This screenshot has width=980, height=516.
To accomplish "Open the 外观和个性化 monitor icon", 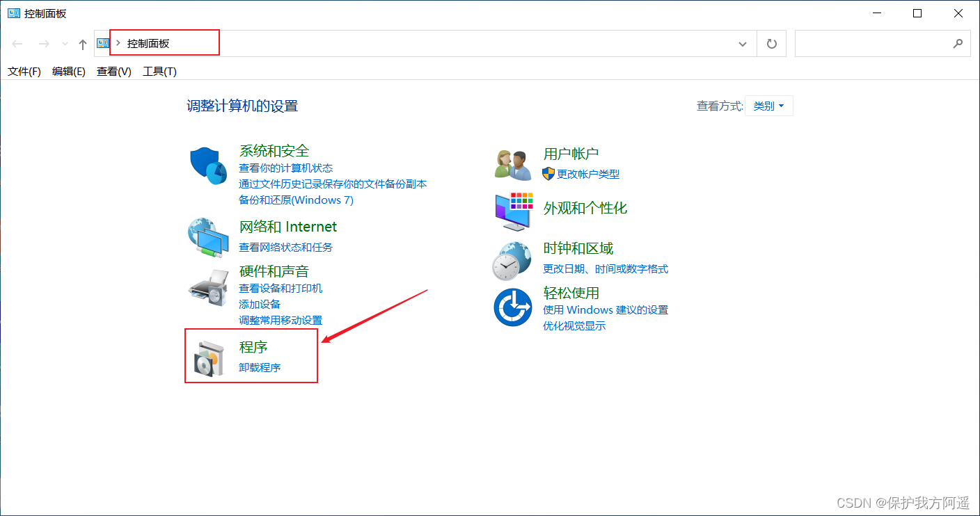I will pyautogui.click(x=514, y=212).
